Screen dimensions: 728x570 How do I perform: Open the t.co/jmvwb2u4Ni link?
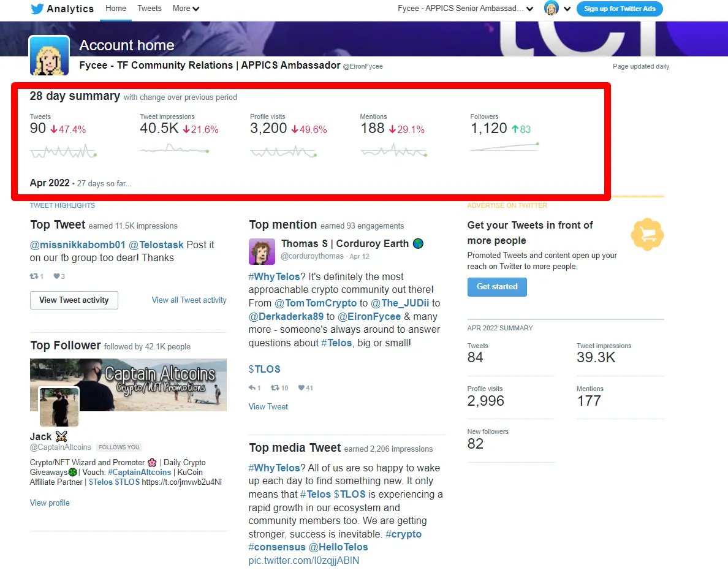[x=181, y=482]
